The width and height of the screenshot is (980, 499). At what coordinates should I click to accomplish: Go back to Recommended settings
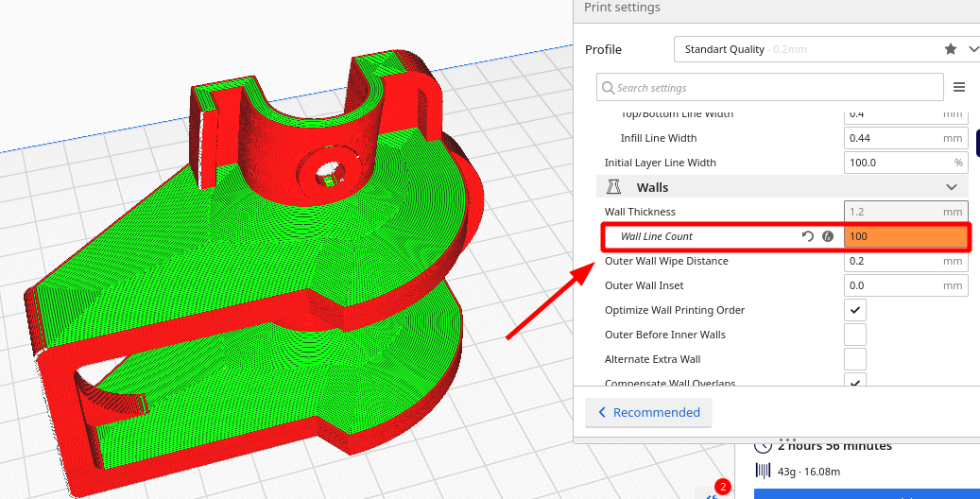click(648, 413)
